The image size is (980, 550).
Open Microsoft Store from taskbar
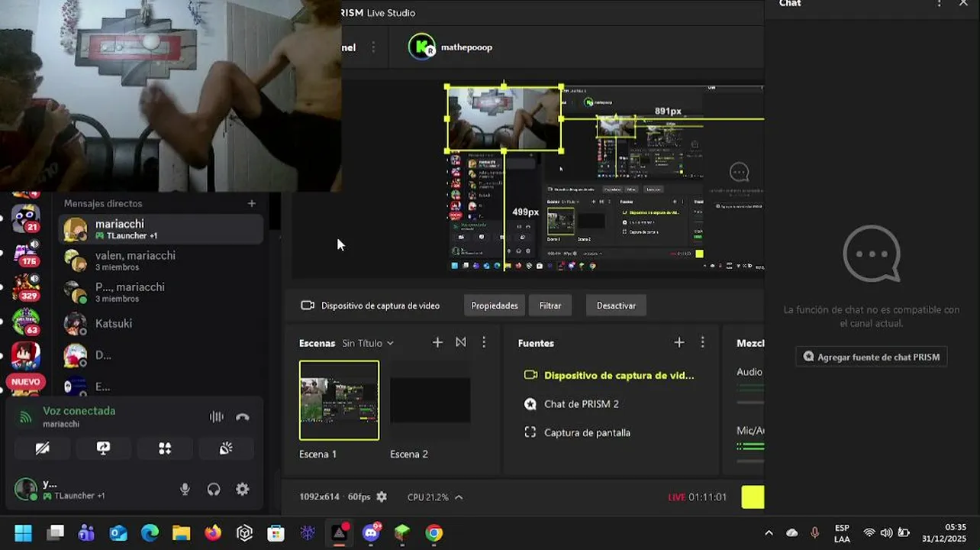click(276, 533)
